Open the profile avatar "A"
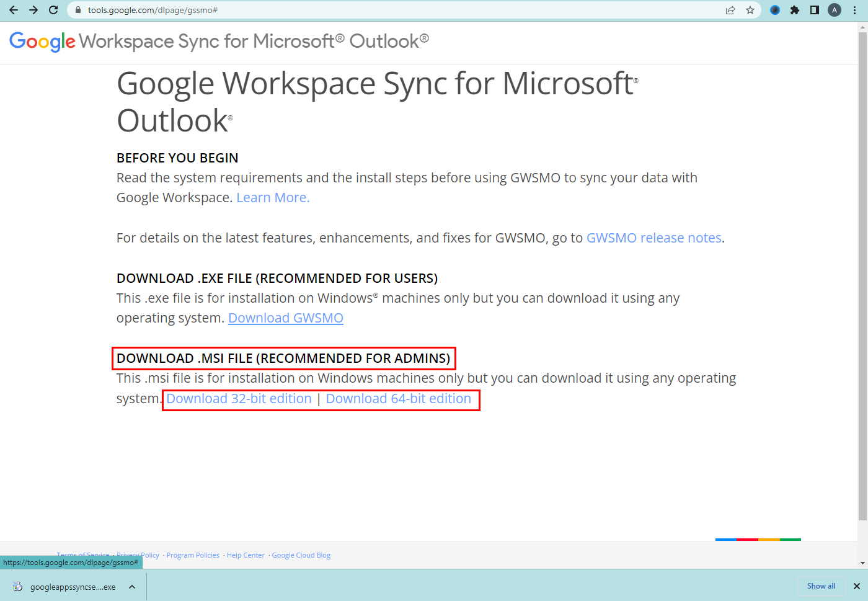 [835, 10]
